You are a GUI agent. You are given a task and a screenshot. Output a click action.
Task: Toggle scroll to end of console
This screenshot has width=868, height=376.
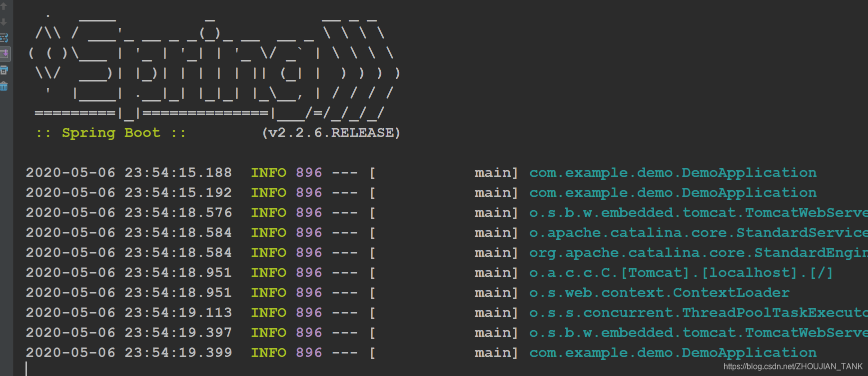tap(4, 53)
